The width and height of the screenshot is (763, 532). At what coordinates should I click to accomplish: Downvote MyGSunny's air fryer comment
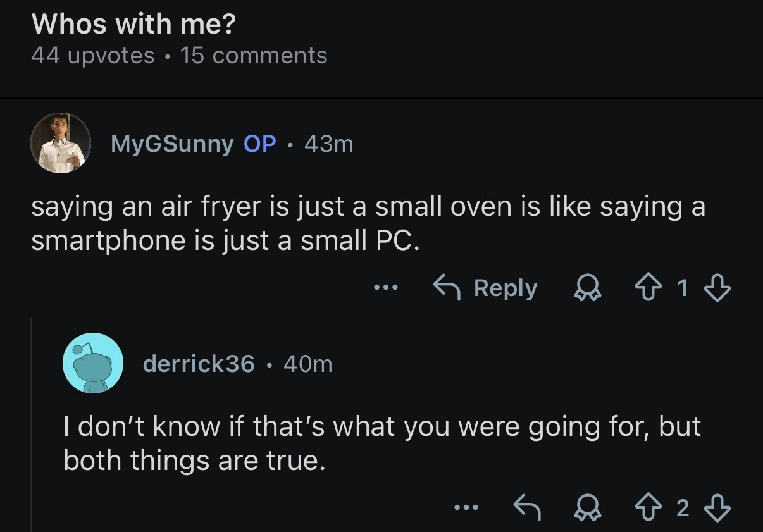(717, 289)
